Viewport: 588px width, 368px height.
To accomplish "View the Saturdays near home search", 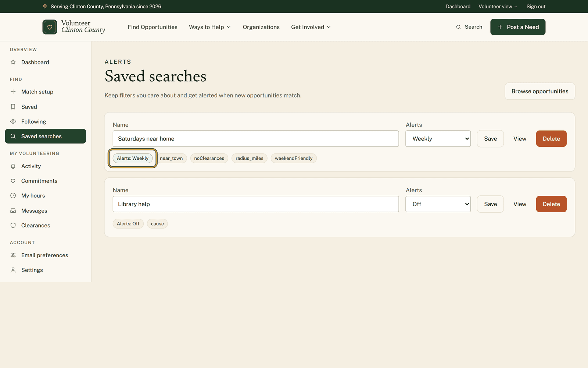I will 520,139.
